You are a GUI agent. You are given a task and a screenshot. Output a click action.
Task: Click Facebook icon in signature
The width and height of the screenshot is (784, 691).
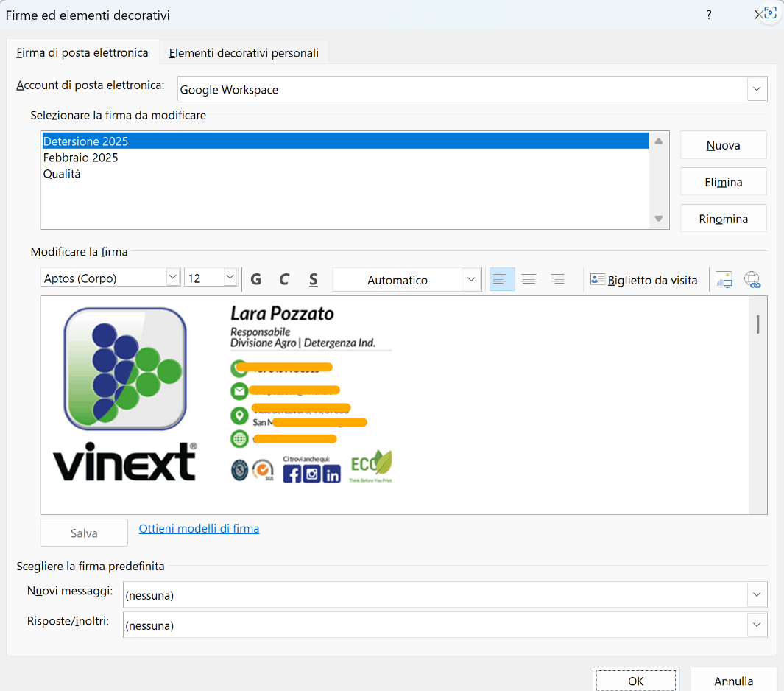pos(292,474)
